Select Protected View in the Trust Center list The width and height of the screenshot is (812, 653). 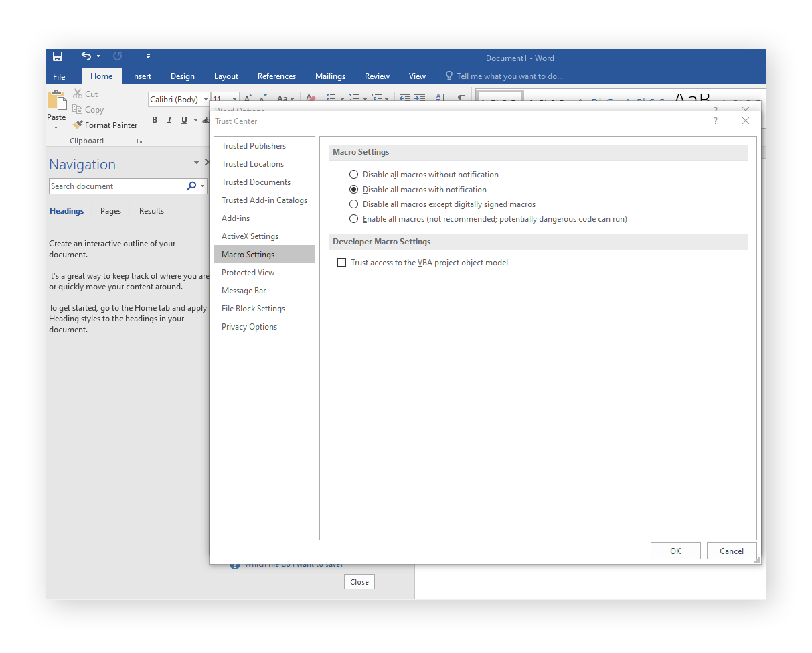pyautogui.click(x=248, y=272)
